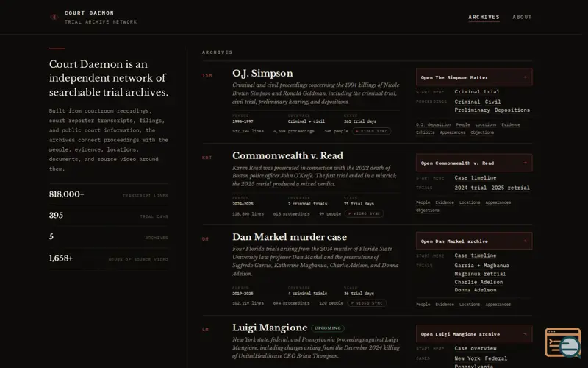Open the Federal case link
This screenshot has height=368, width=588.
click(495, 358)
